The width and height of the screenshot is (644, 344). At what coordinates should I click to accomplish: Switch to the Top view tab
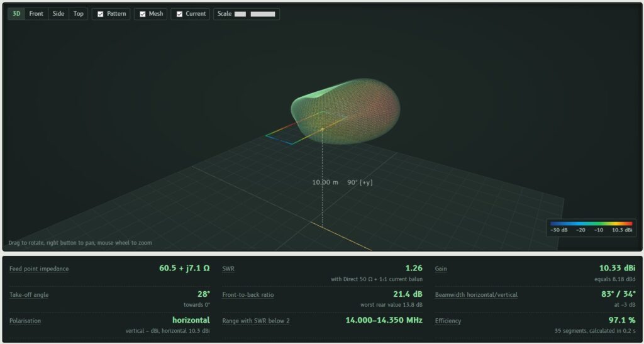tap(79, 14)
